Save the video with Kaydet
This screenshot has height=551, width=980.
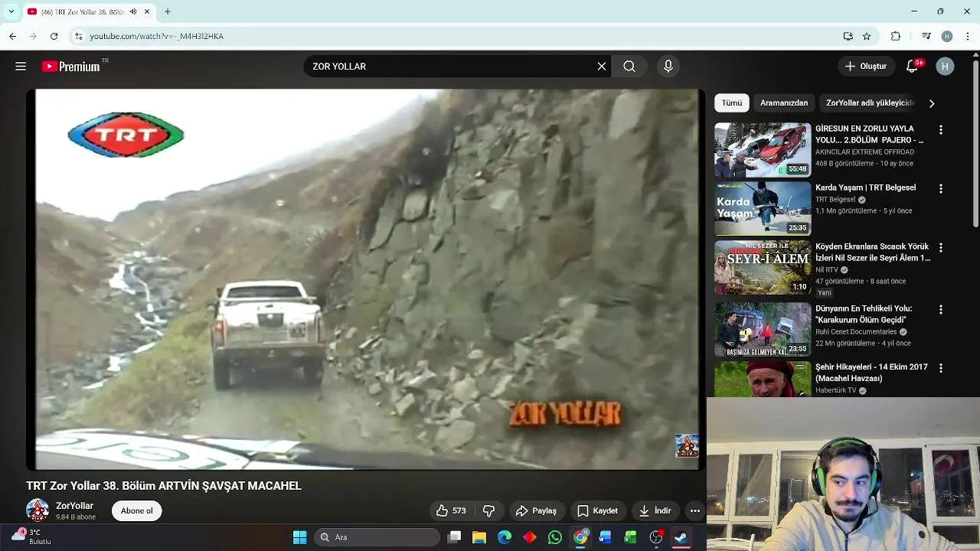[x=597, y=510]
